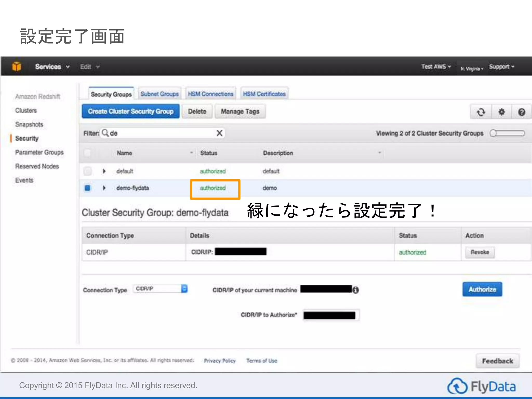
Task: Click the FlyData logo
Action: point(481,386)
